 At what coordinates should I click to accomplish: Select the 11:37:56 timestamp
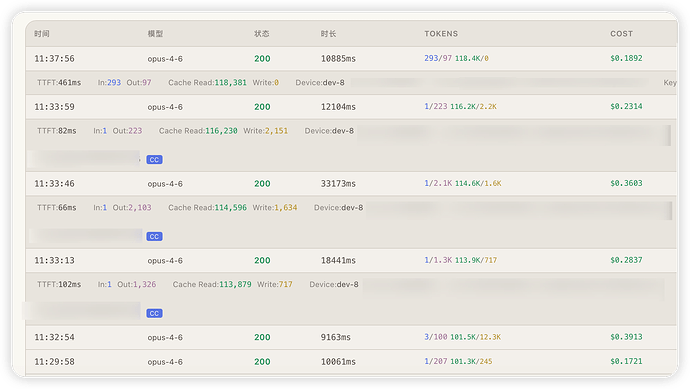pyautogui.click(x=55, y=59)
